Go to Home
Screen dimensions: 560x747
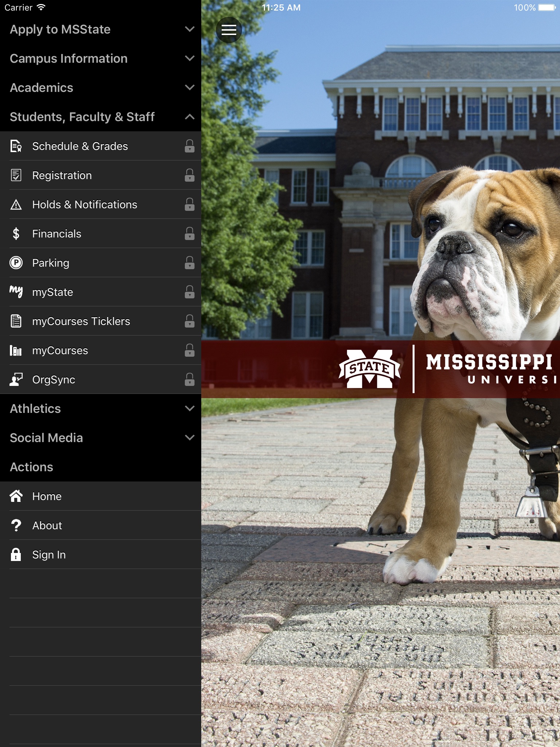tap(101, 496)
